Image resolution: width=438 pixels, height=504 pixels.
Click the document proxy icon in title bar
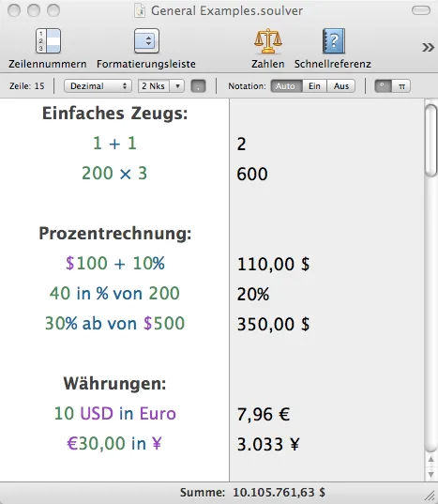[x=140, y=10]
